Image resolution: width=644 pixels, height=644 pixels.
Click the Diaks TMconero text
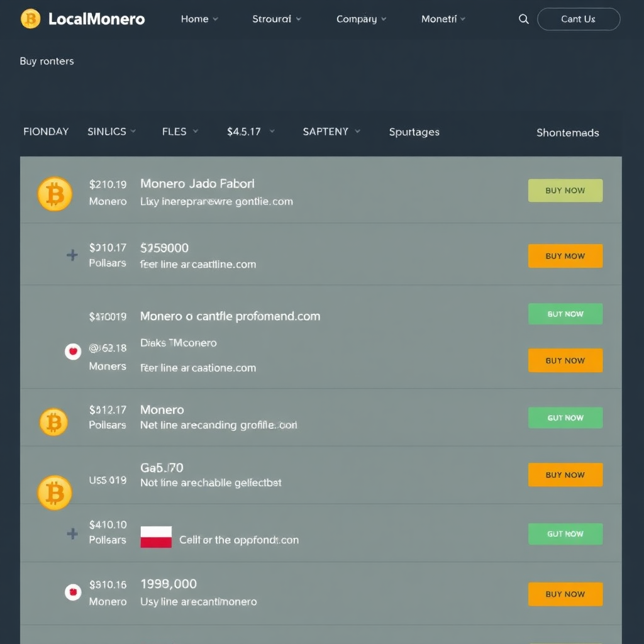point(178,343)
